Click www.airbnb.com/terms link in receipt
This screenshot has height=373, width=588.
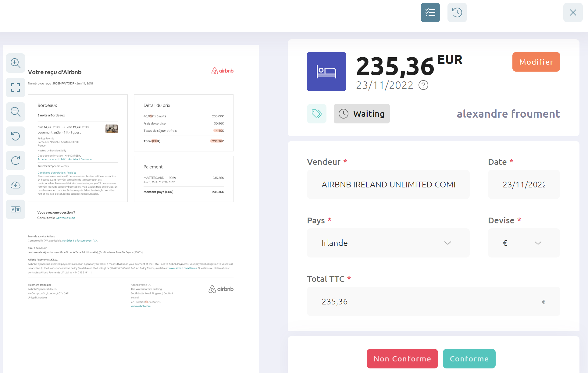(183, 268)
